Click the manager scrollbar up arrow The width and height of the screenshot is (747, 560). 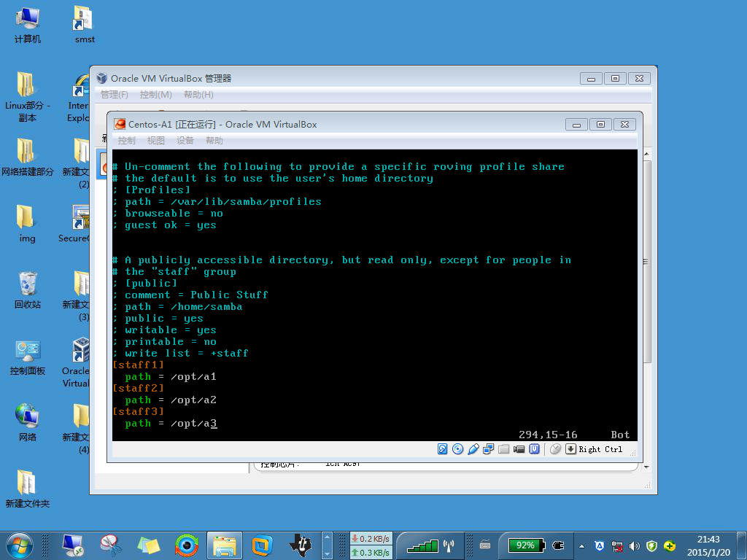click(x=647, y=154)
